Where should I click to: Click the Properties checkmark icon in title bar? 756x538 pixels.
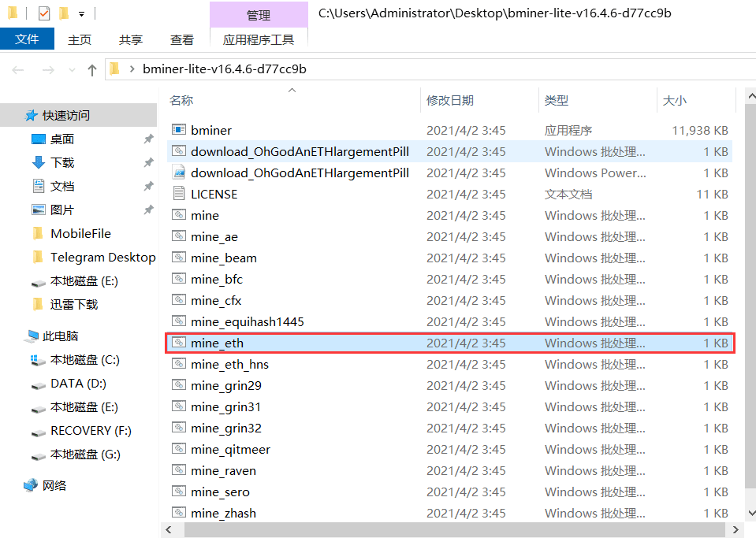coord(44,13)
